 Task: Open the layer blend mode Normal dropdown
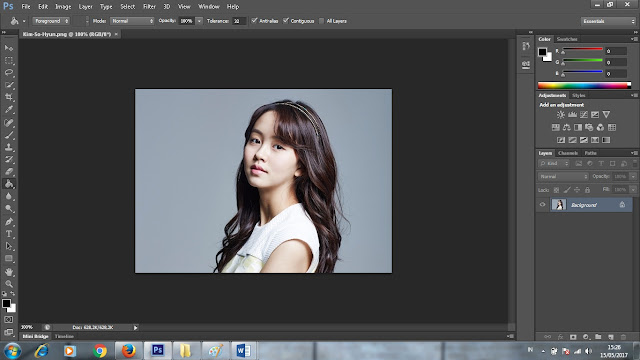click(563, 176)
